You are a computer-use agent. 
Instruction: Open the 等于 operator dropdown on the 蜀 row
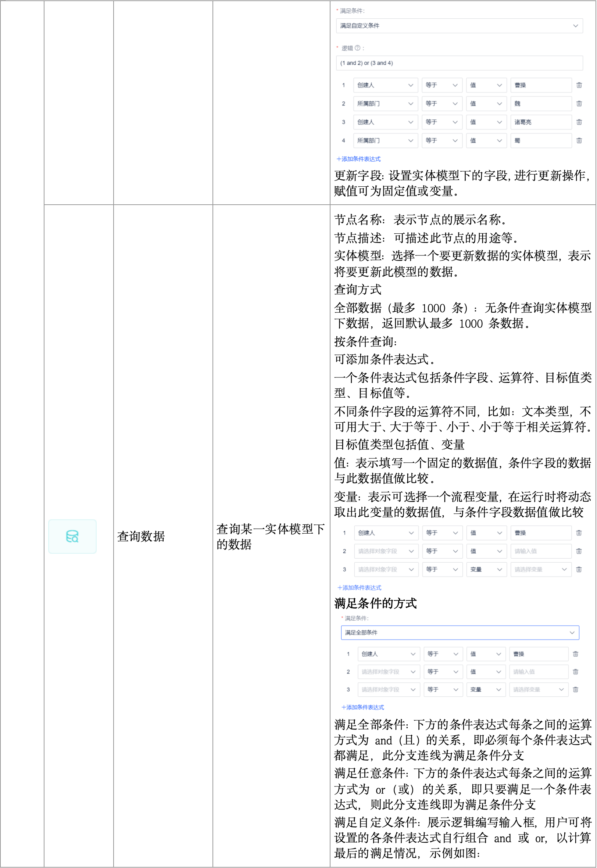point(442,140)
